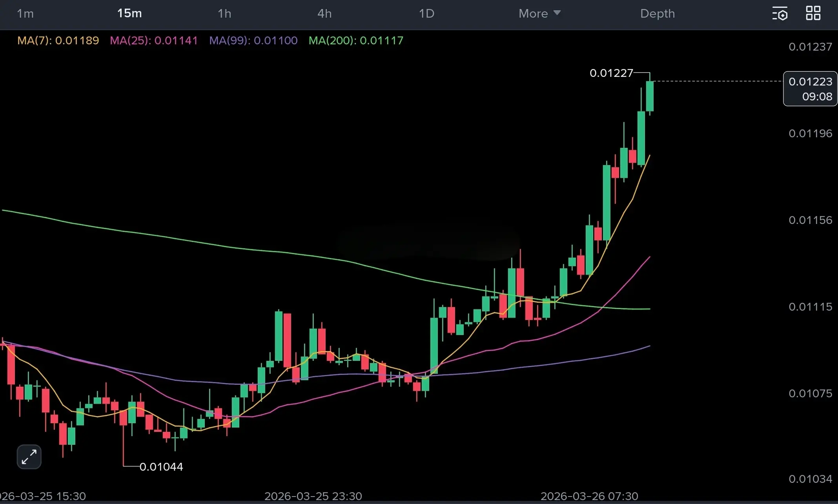Image resolution: width=838 pixels, height=504 pixels.
Task: Click the current price 0.01223 tag
Action: click(810, 89)
